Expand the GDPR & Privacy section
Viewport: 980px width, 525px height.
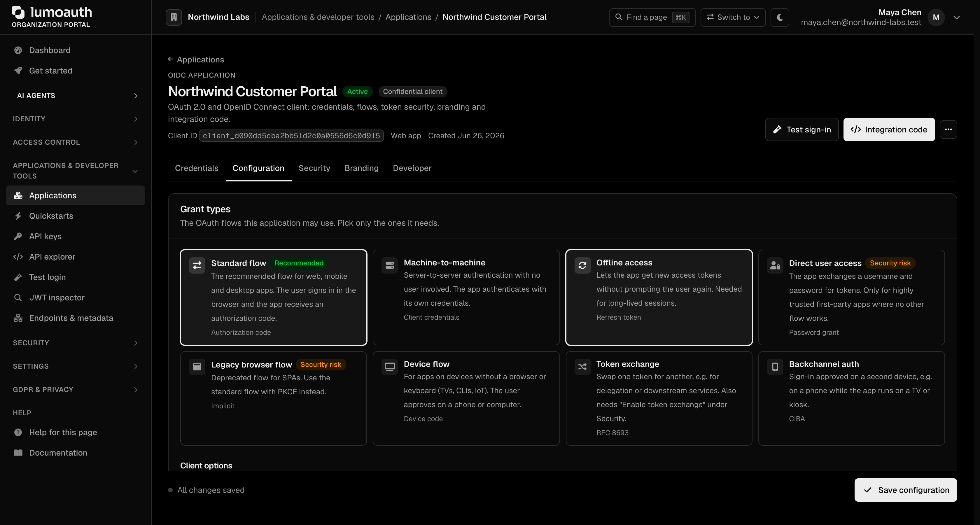(x=75, y=390)
